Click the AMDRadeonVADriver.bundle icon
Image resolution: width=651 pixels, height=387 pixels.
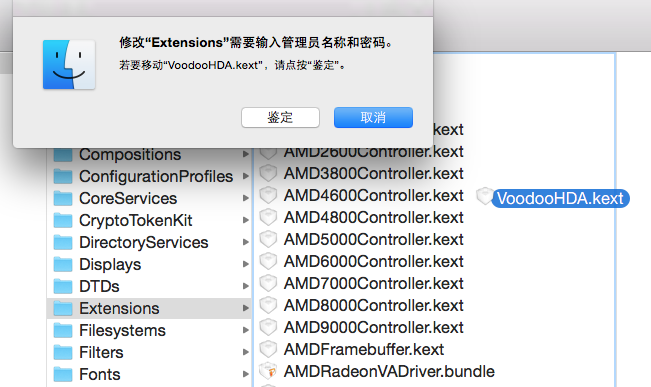point(268,371)
